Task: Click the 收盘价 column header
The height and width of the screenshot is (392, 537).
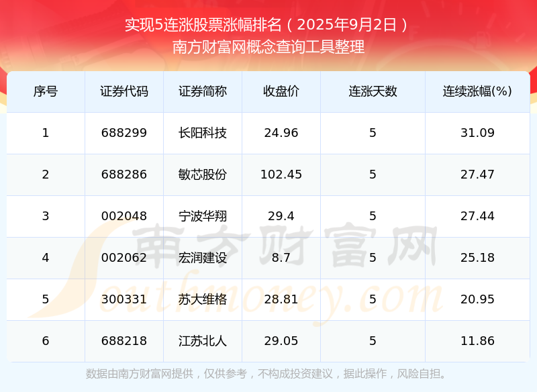Action: pos(281,91)
